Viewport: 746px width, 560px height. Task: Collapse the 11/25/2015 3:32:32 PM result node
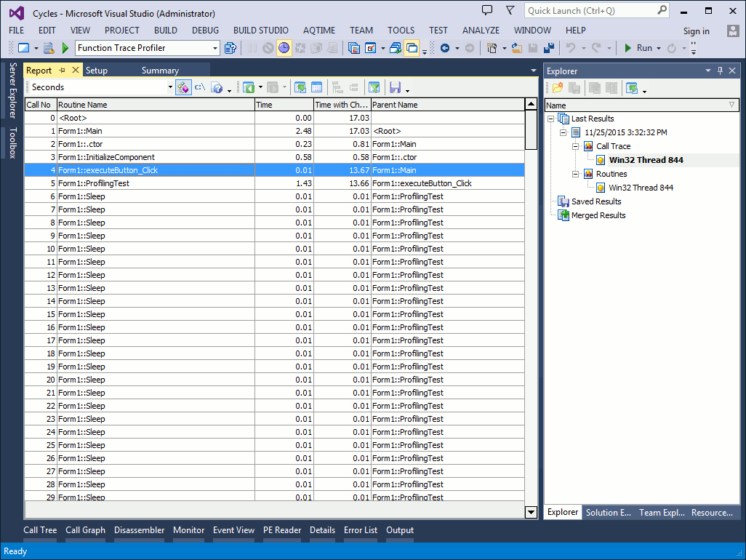[x=563, y=133]
